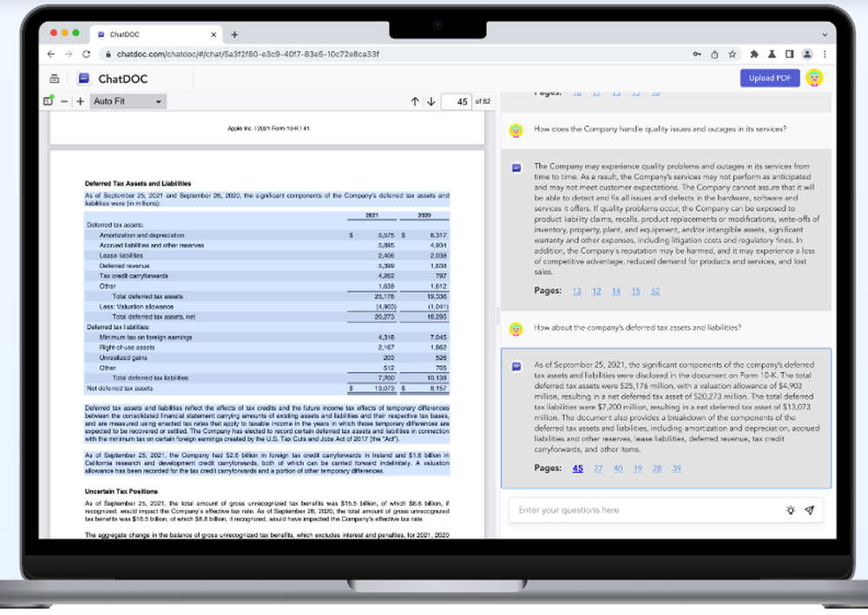The height and width of the screenshot is (615, 868).
Task: Open the browser profile icon
Action: click(807, 54)
